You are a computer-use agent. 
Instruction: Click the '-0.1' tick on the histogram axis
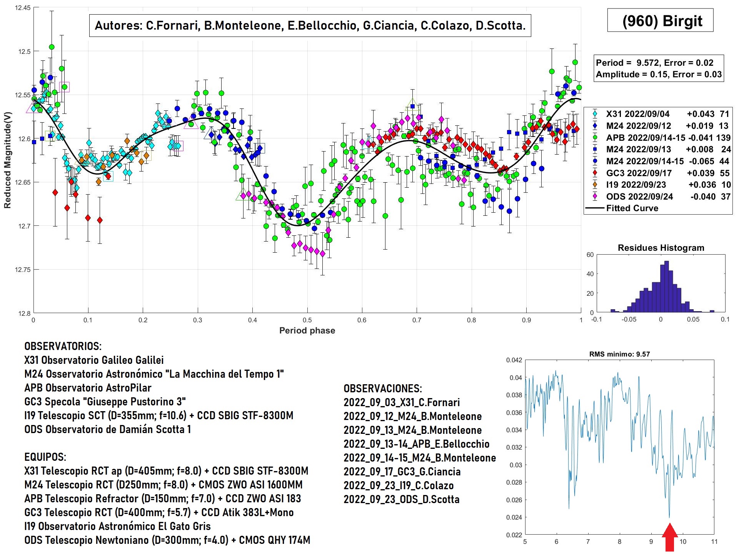pos(596,319)
